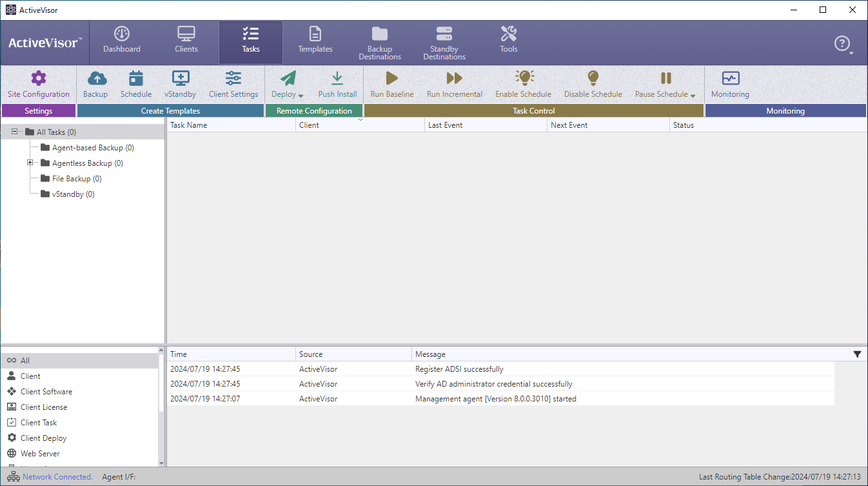The height and width of the screenshot is (486, 868).
Task: Sort by Client column header
Action: [x=360, y=125]
